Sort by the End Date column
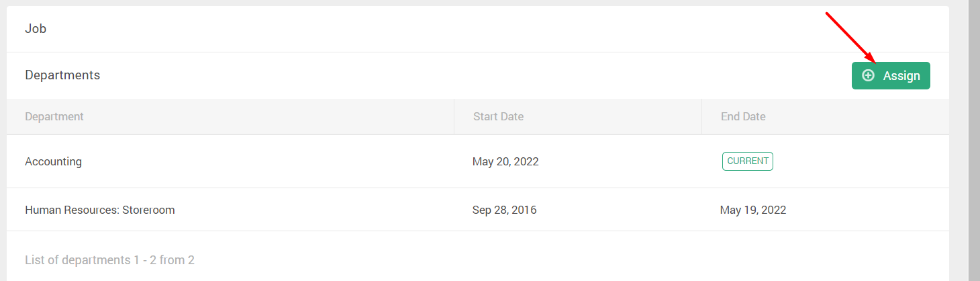Viewport: 980px width, 281px height. pyautogui.click(x=743, y=116)
